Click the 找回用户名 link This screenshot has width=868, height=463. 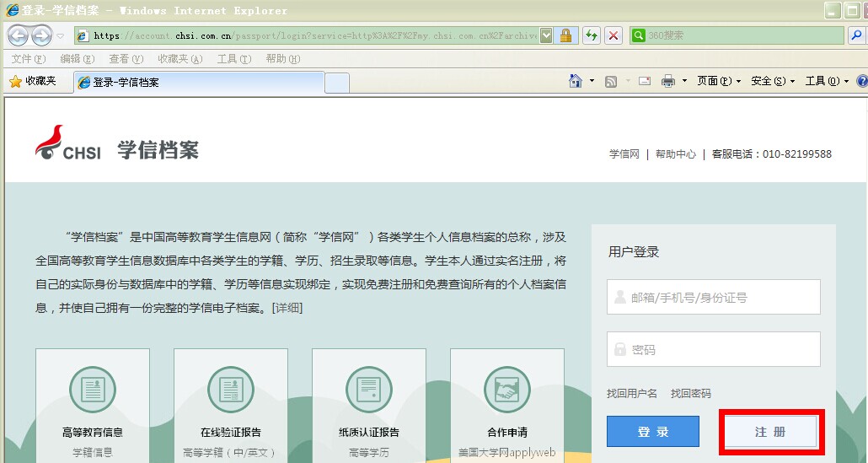click(x=632, y=393)
